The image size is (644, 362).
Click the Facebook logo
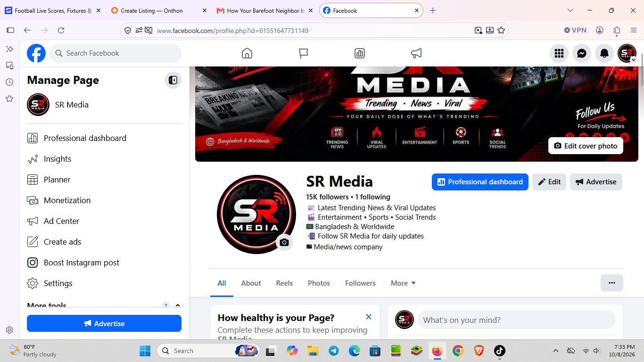coord(36,53)
